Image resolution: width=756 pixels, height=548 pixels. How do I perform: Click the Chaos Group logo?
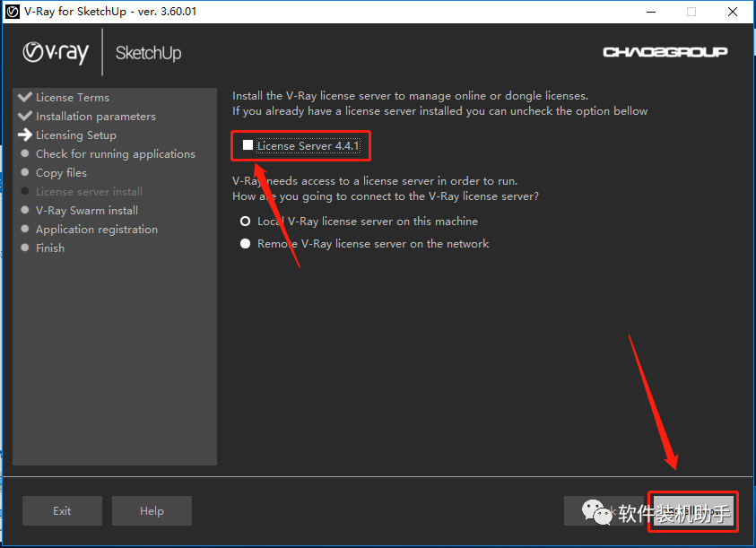pos(665,52)
